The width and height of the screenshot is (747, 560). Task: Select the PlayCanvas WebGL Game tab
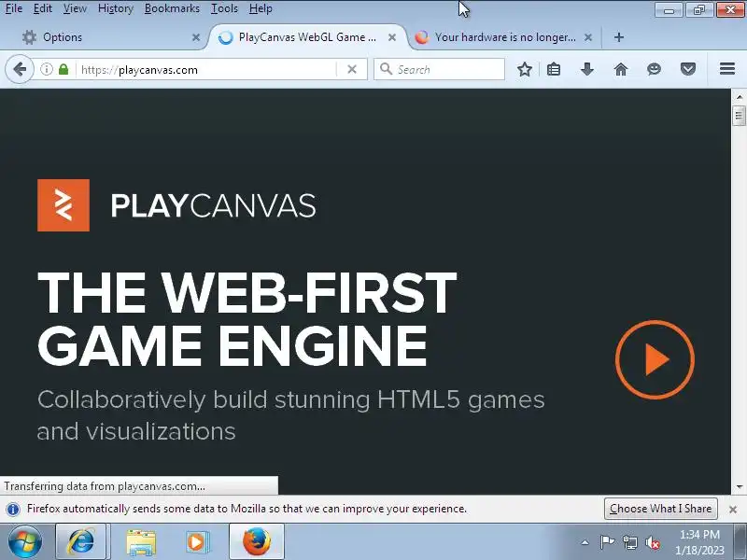click(x=307, y=37)
